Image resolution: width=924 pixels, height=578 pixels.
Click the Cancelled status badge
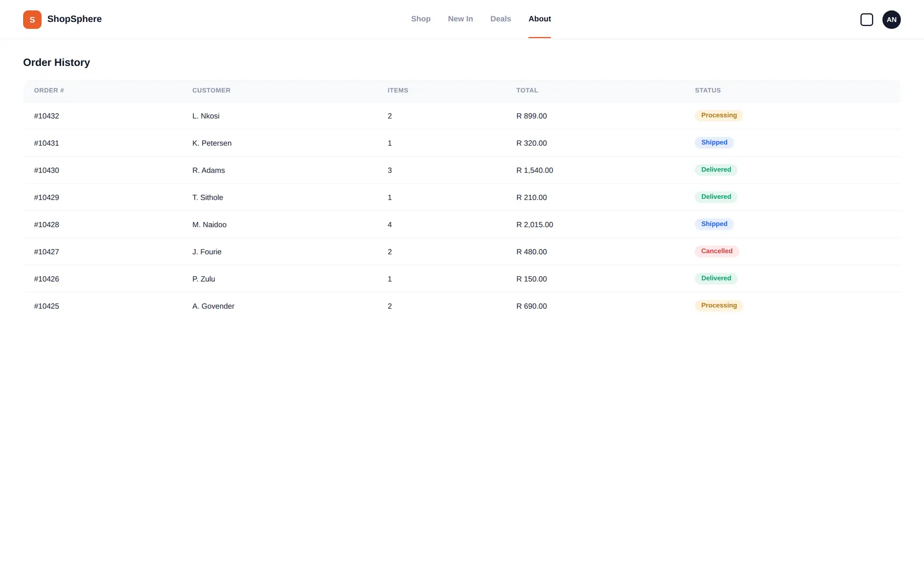coord(717,251)
